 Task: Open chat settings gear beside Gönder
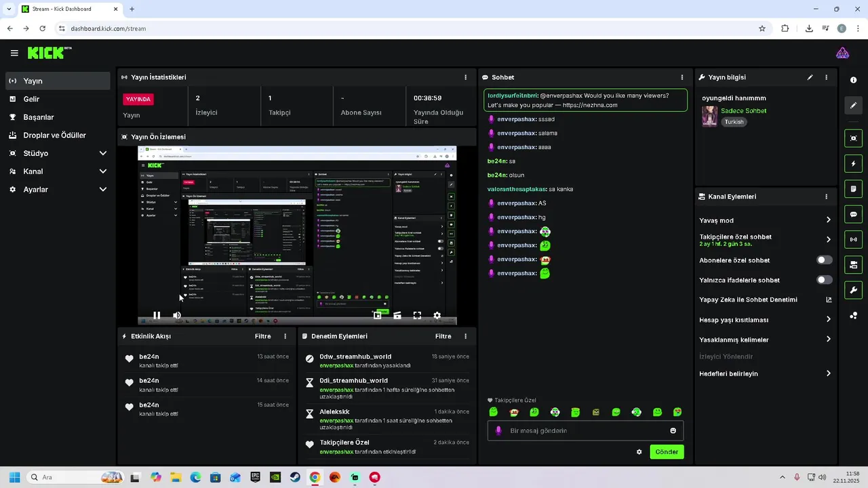639,451
